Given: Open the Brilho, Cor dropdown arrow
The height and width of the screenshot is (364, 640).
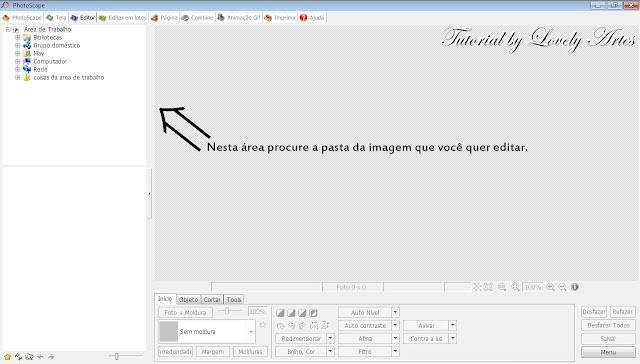Looking at the screenshot, I should [330, 351].
